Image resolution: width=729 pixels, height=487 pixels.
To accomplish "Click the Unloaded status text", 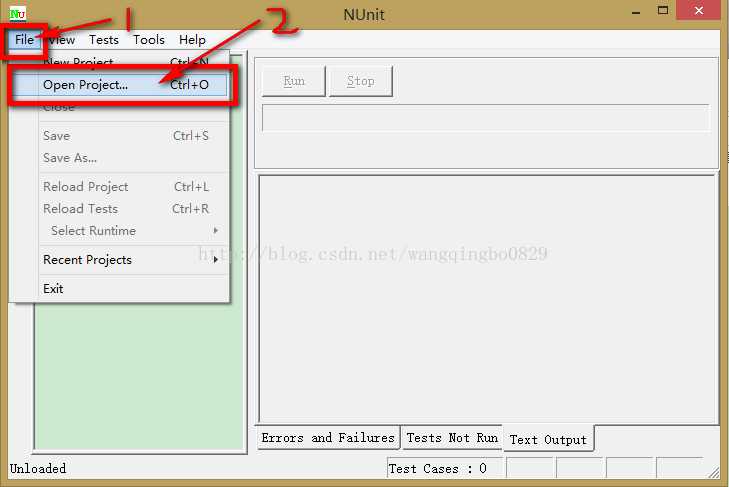I will (38, 468).
